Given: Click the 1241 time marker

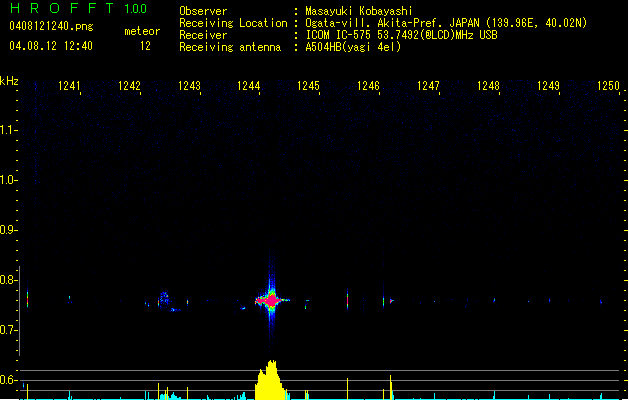Looking at the screenshot, I should coord(69,86).
